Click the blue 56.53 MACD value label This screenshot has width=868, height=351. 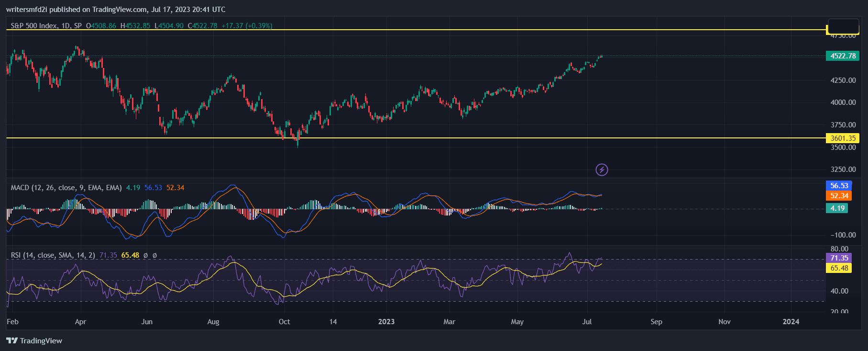point(839,186)
